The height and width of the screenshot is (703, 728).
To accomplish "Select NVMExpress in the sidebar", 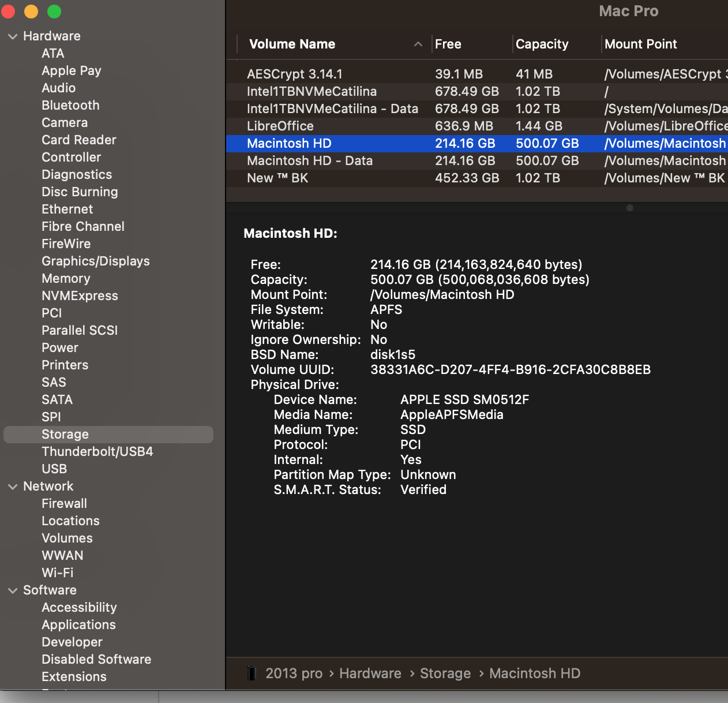I will [80, 296].
